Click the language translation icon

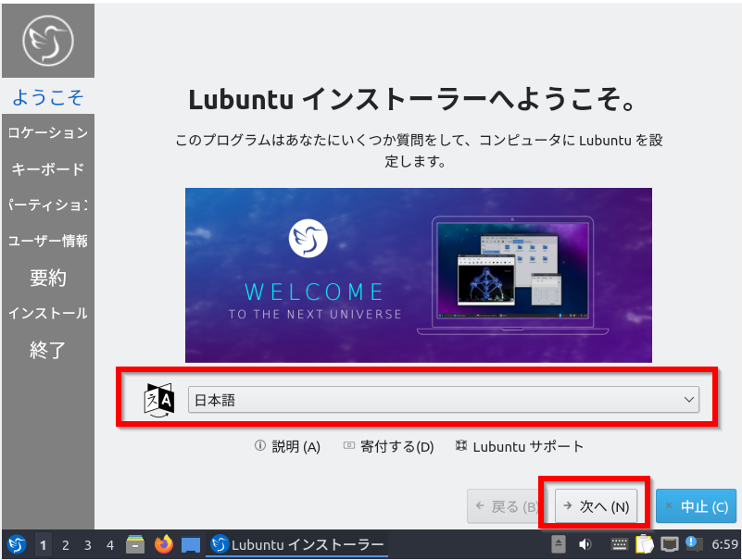tap(159, 400)
